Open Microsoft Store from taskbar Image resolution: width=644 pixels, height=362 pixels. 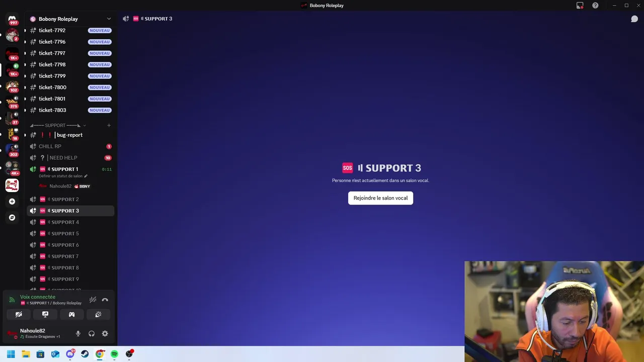(40, 354)
